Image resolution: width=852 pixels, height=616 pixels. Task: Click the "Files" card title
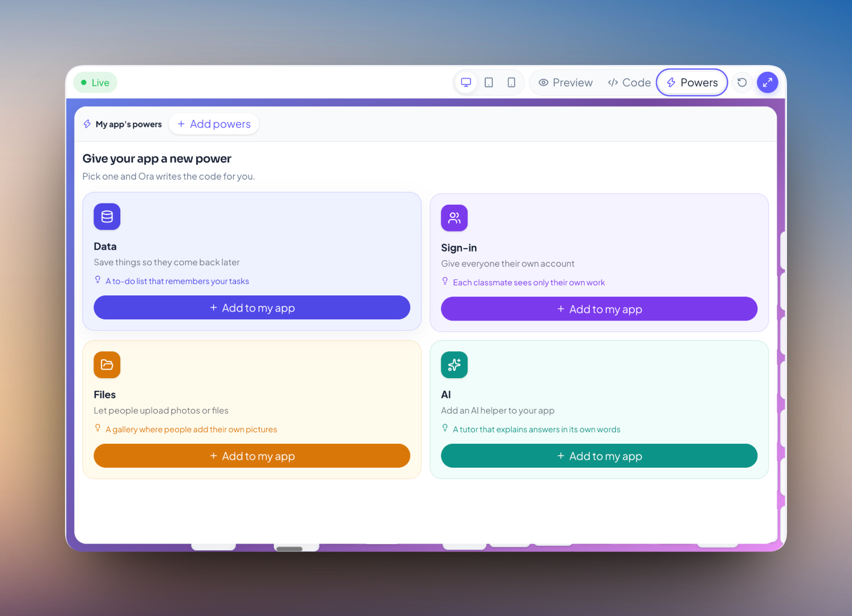104,395
